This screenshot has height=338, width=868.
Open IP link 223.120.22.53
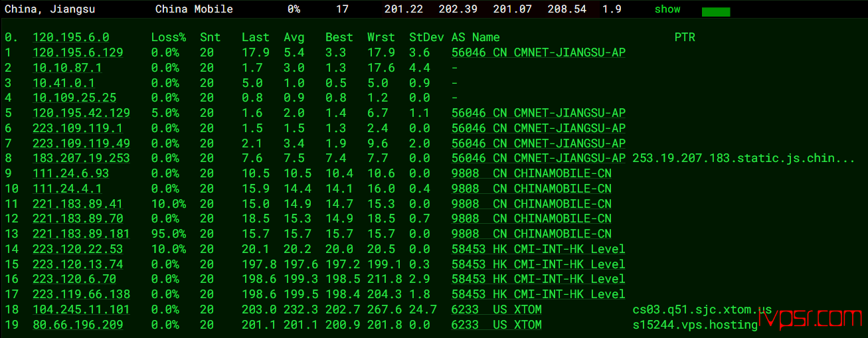[78, 249]
